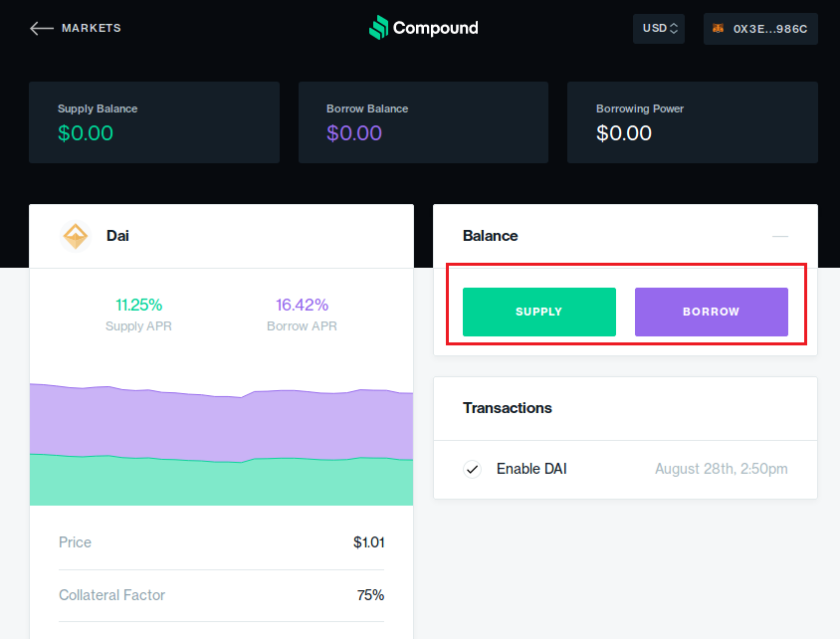Viewport: 840px width, 639px height.
Task: Click the Borrowing Power label
Action: tap(640, 108)
